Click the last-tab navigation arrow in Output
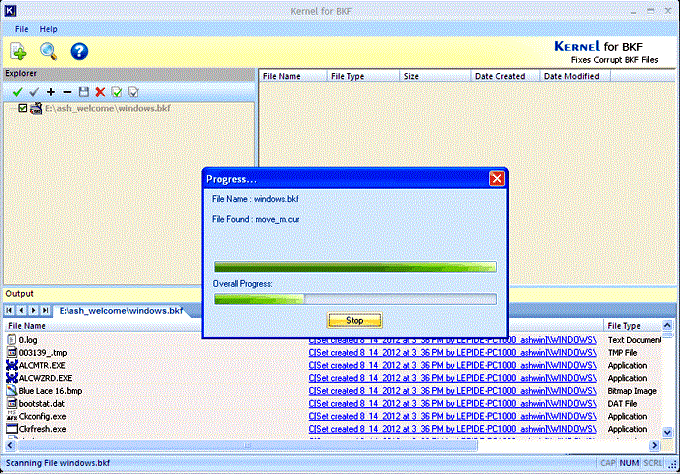The height and width of the screenshot is (474, 680). 45,311
